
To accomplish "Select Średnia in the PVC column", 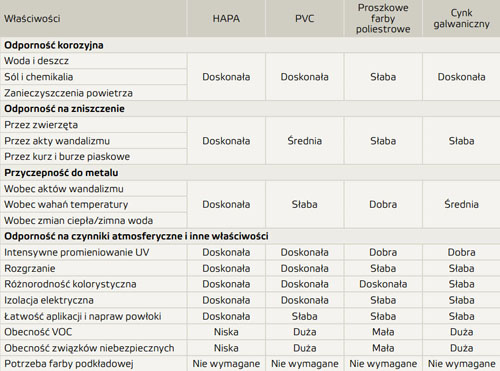I will (x=304, y=141).
